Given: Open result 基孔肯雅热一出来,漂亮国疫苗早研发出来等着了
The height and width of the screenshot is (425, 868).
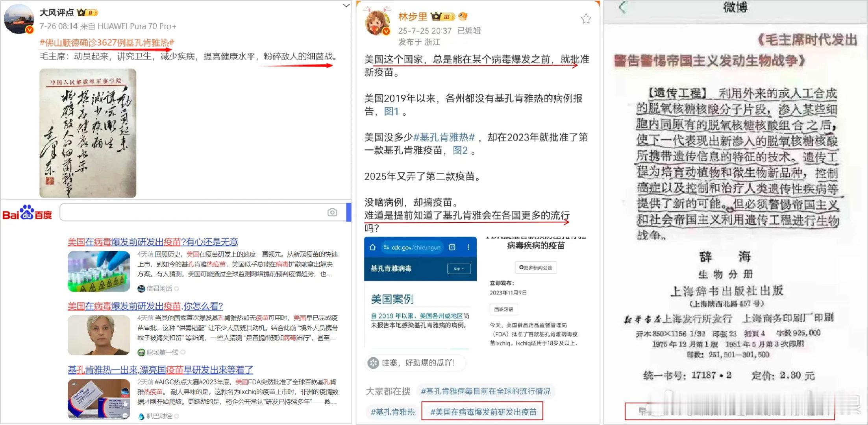Looking at the screenshot, I should tap(160, 370).
